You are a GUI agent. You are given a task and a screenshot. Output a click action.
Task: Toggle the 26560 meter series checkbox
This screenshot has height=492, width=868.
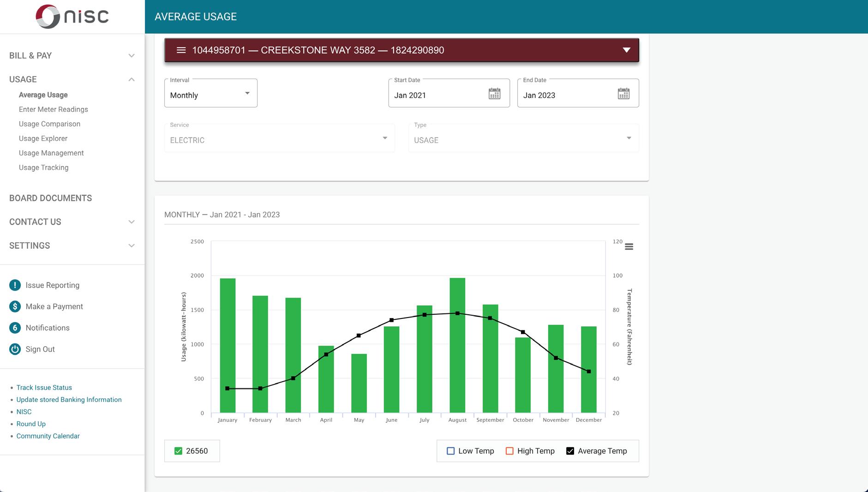point(178,451)
